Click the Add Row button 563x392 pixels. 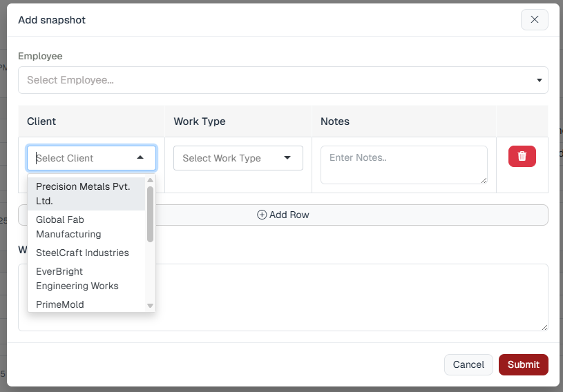click(x=345, y=215)
